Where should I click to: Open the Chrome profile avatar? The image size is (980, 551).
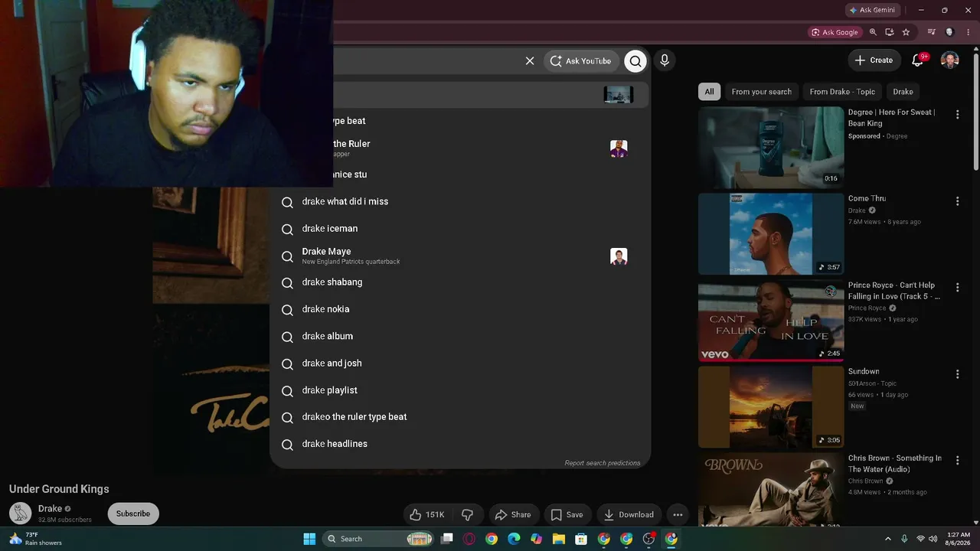[x=950, y=32]
